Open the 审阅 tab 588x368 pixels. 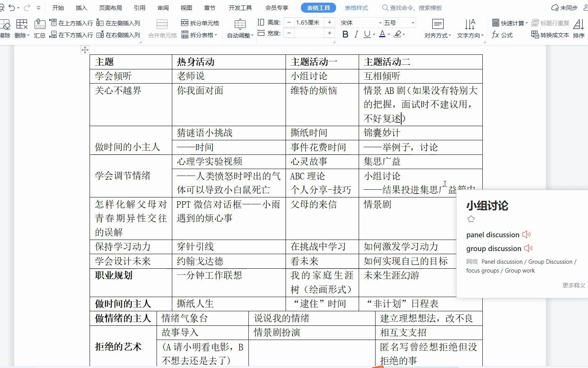tap(163, 8)
